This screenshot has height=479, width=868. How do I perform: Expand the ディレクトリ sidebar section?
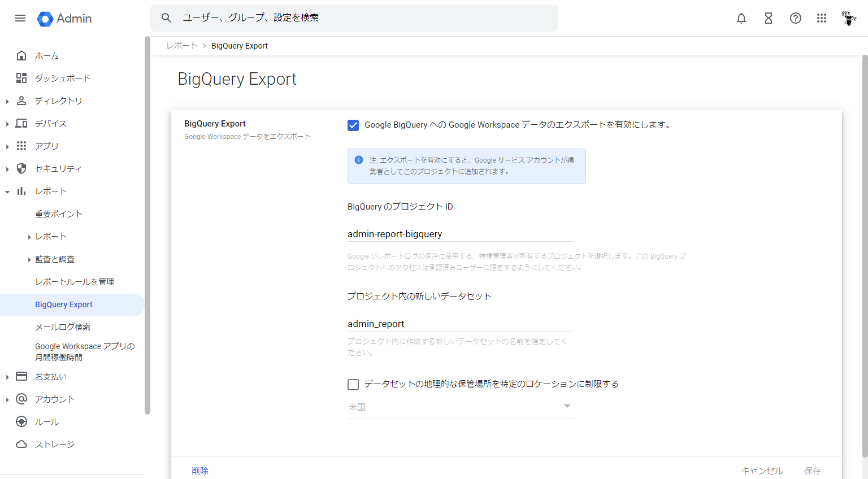7,102
